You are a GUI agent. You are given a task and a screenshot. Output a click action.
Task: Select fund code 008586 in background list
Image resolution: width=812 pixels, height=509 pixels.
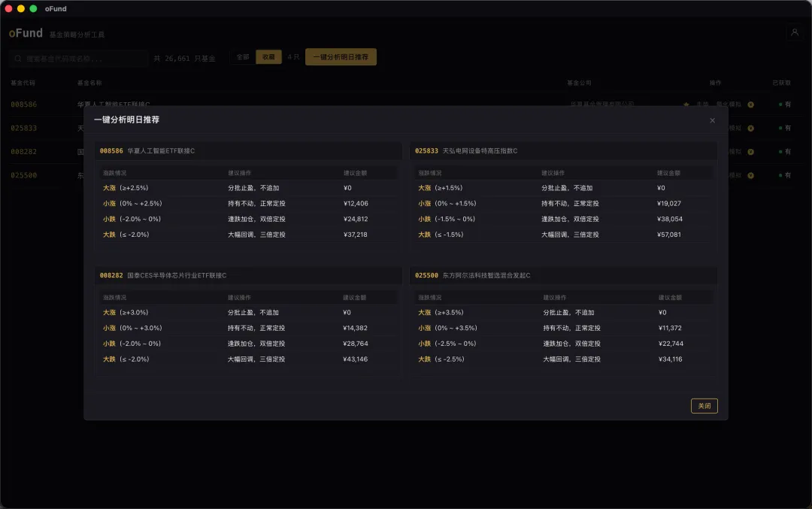click(24, 105)
